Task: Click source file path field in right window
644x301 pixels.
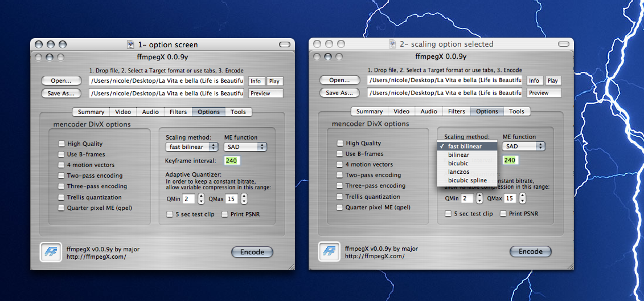Action: pyautogui.click(x=445, y=80)
